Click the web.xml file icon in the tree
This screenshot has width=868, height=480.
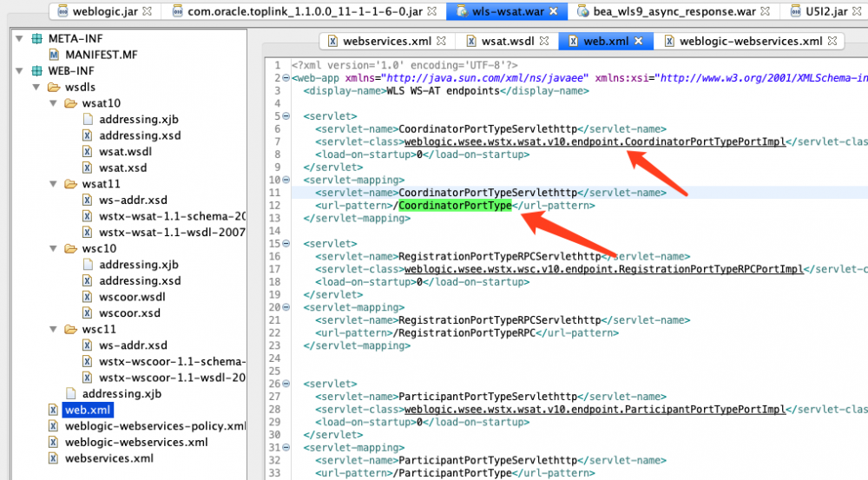coord(53,410)
